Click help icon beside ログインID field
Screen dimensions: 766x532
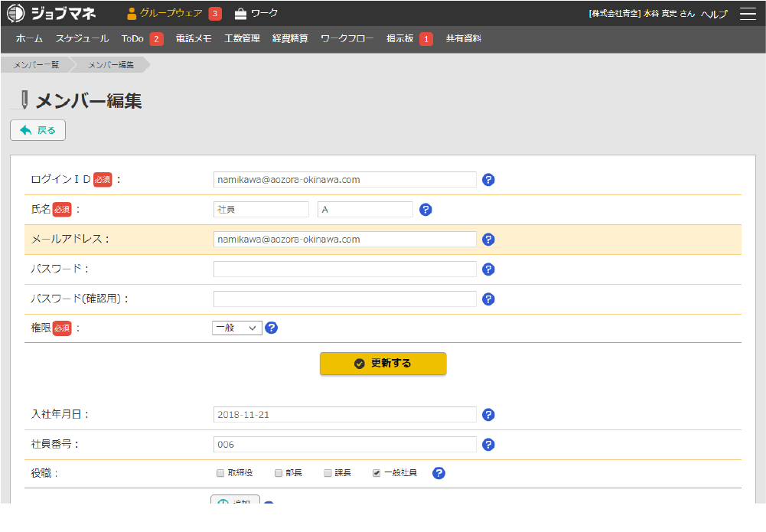(x=488, y=180)
